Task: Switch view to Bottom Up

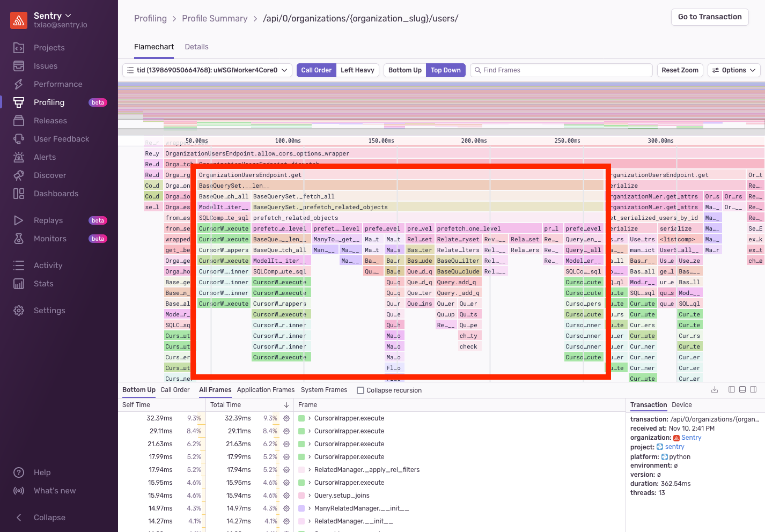Action: [405, 70]
